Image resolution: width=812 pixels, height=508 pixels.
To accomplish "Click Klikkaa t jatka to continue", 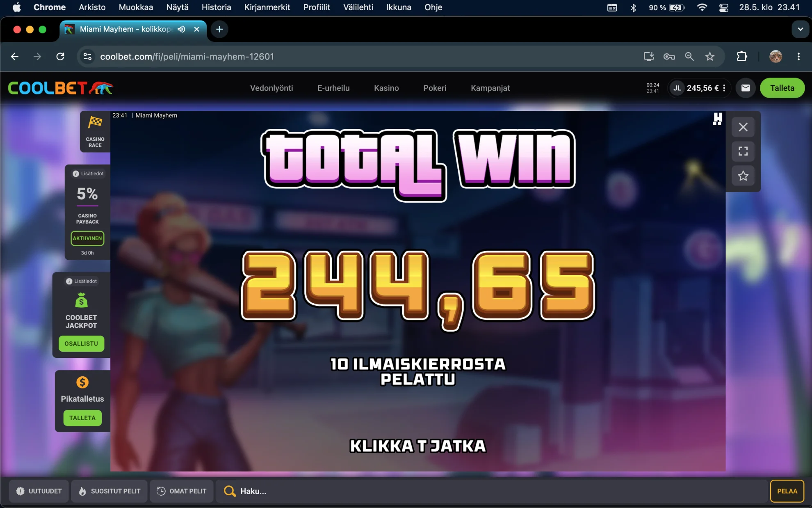I will tap(418, 446).
